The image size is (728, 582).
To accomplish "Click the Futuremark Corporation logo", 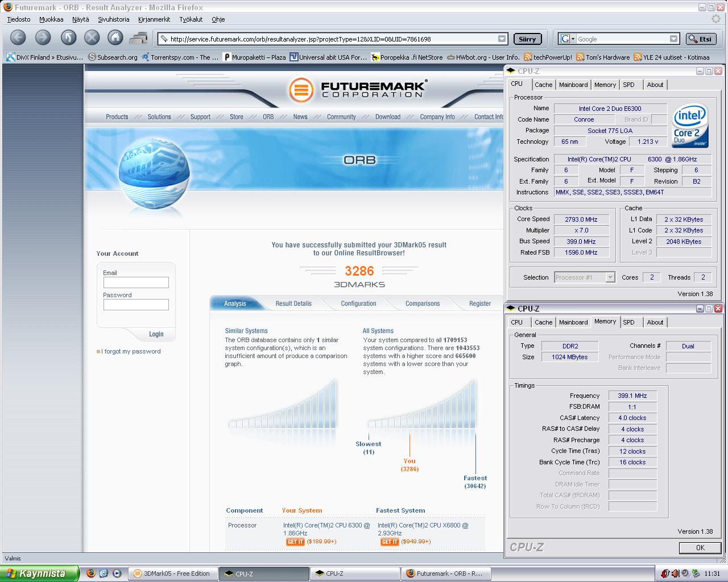I will point(358,90).
